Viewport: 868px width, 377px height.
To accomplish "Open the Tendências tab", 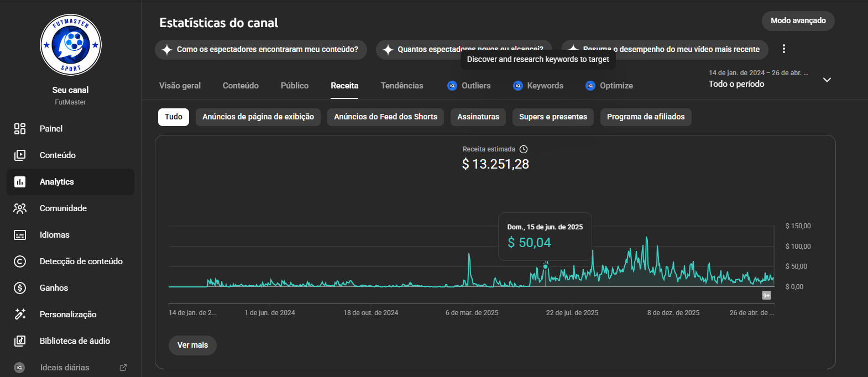I will [x=402, y=86].
